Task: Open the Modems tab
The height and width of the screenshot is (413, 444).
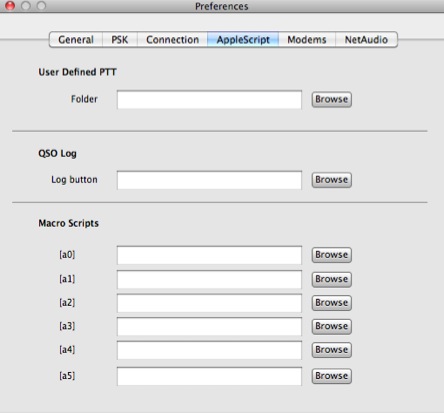Action: (307, 40)
